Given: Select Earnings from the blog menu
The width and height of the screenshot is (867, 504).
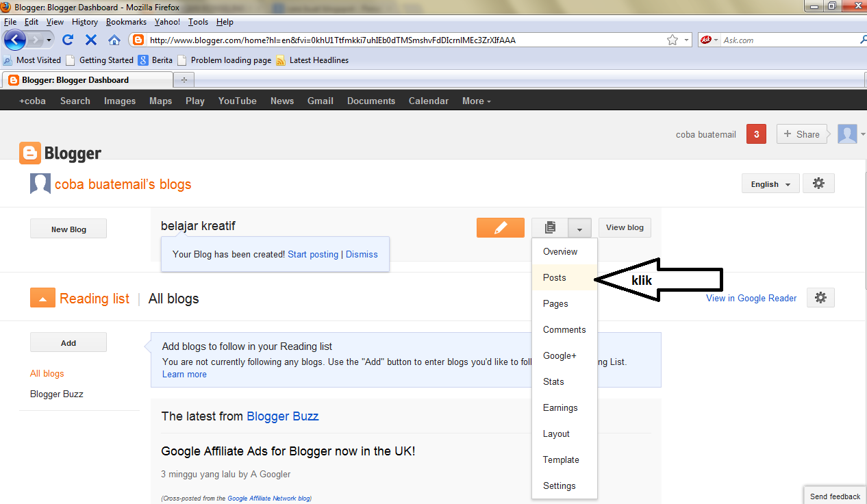Looking at the screenshot, I should 565,407.
